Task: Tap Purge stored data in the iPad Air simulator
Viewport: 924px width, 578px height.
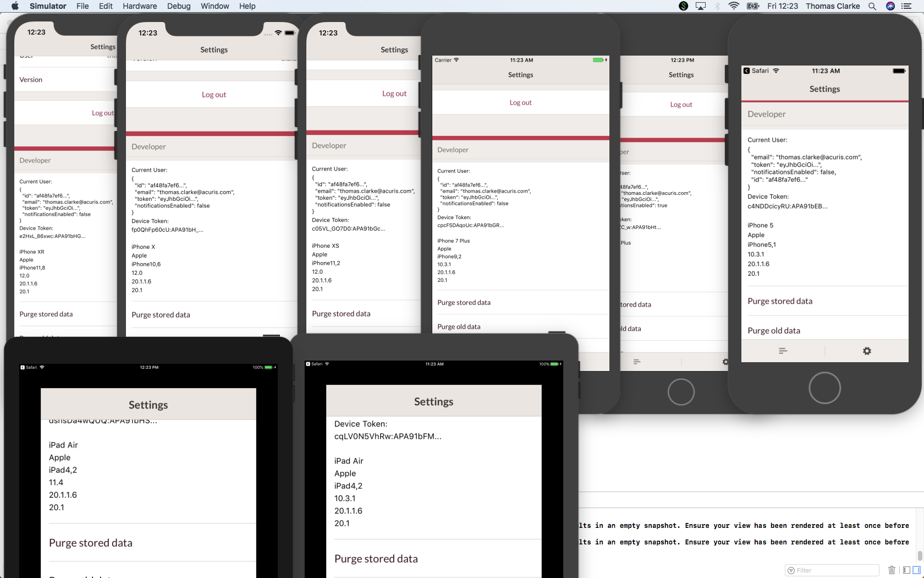Action: tap(91, 543)
